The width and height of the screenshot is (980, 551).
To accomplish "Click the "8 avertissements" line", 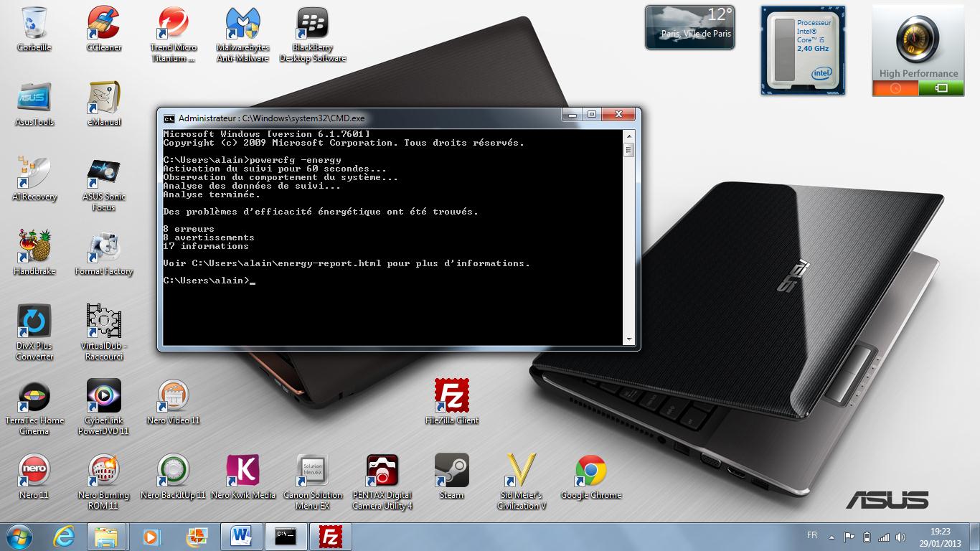I will [209, 237].
